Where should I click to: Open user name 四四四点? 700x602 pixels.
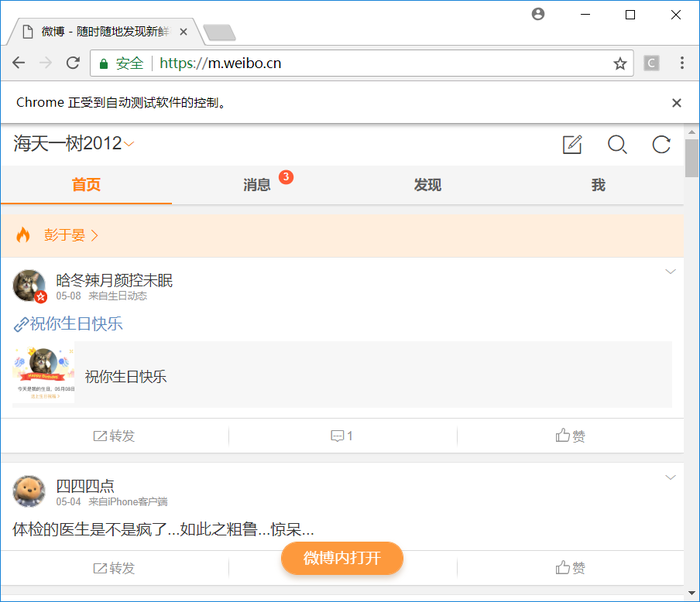click(85, 486)
